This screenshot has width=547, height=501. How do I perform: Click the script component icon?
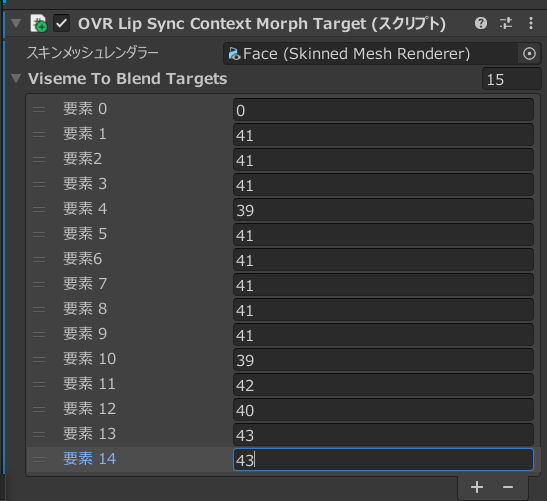pos(38,23)
